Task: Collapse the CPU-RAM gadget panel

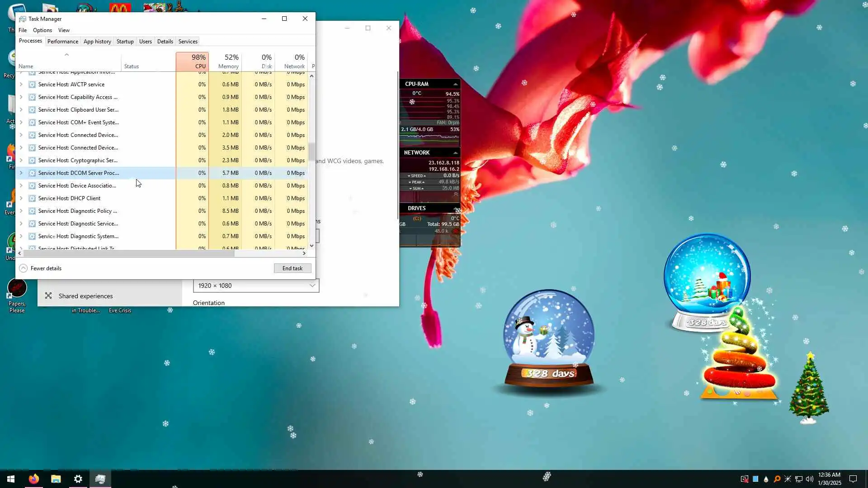Action: 455,84
